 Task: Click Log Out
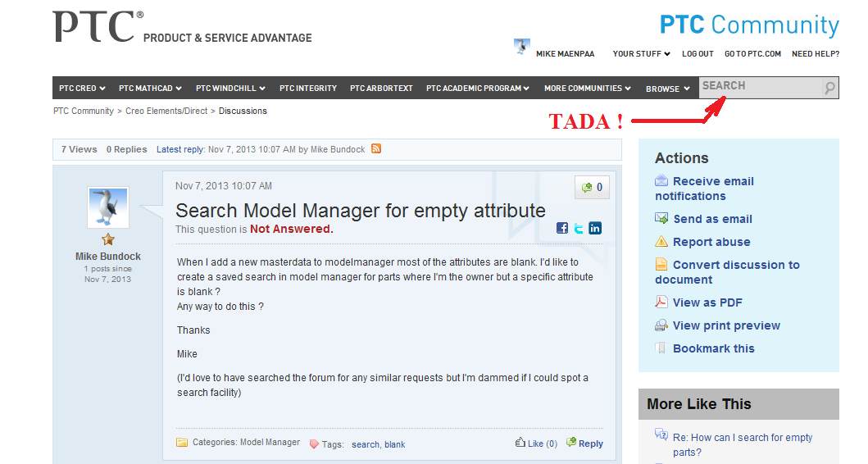[x=698, y=54]
